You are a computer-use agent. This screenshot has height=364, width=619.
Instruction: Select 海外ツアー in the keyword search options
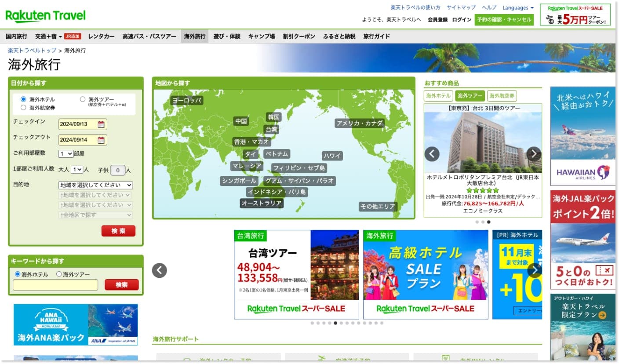tap(58, 274)
